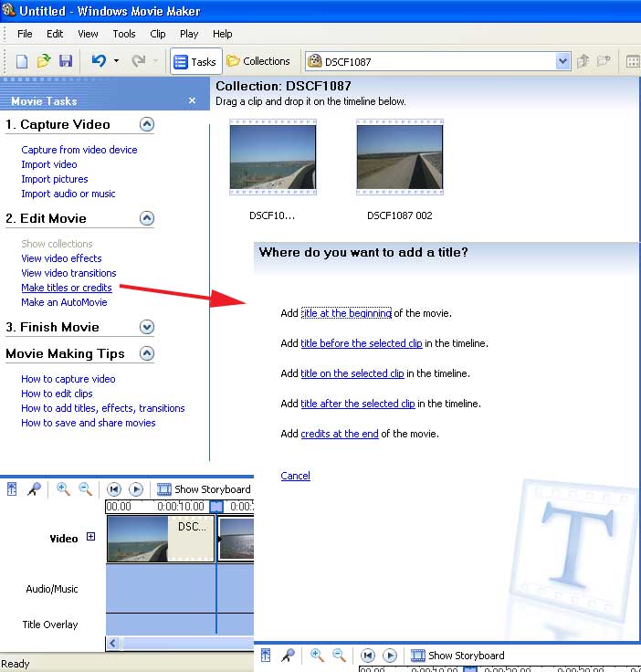Choose title after the selected clip
Viewport: 641px width, 672px height.
click(358, 404)
